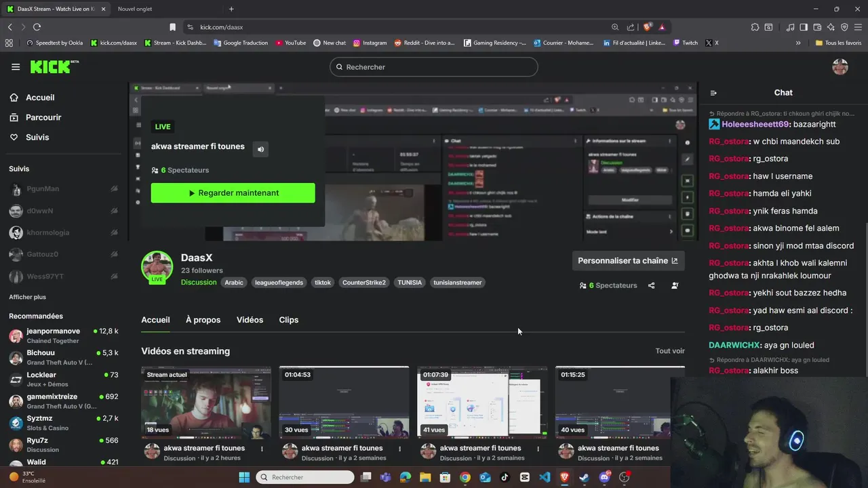Open Personnaliser ta chaîne
Viewport: 868px width, 488px height.
tap(627, 260)
